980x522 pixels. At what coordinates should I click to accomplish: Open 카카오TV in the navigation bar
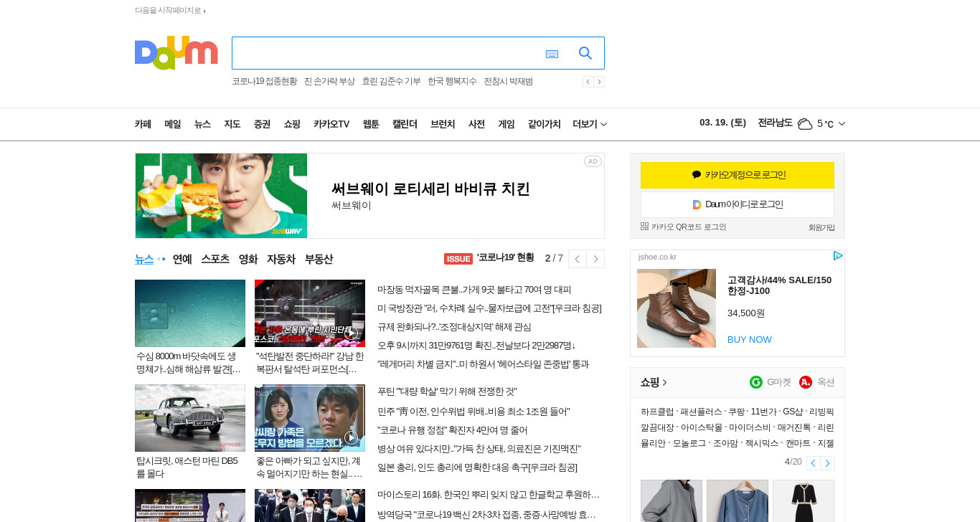[x=331, y=124]
